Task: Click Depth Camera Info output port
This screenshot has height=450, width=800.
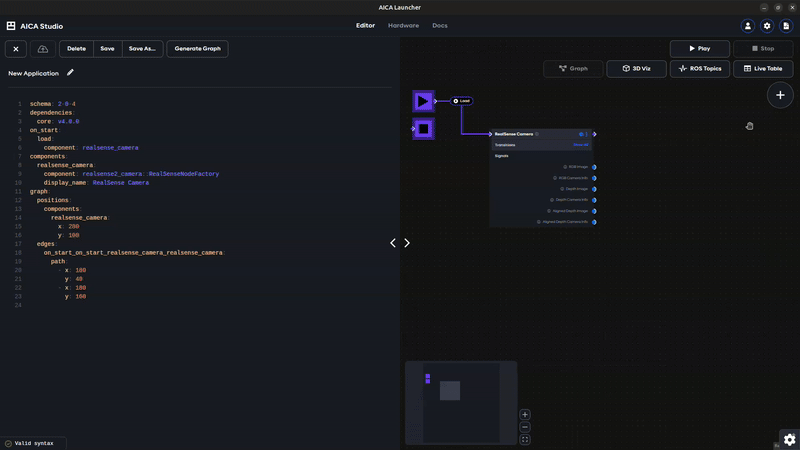Action: point(594,200)
